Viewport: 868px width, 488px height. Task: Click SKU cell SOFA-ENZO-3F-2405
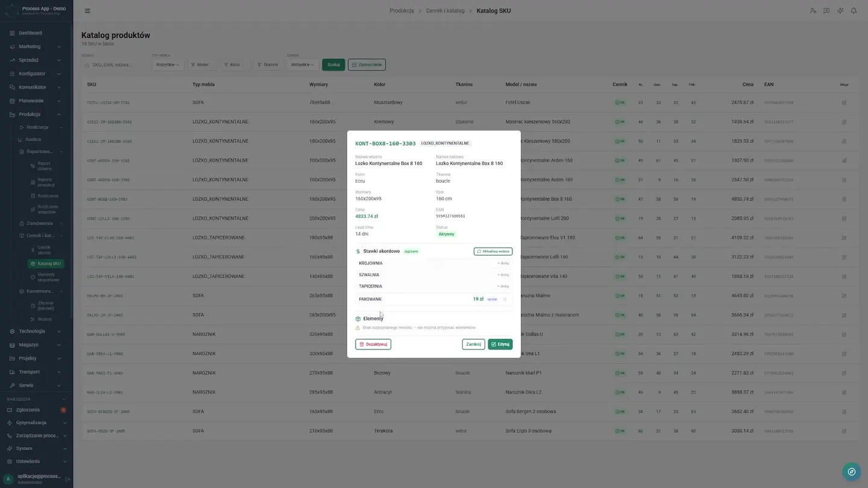pyautogui.click(x=105, y=431)
